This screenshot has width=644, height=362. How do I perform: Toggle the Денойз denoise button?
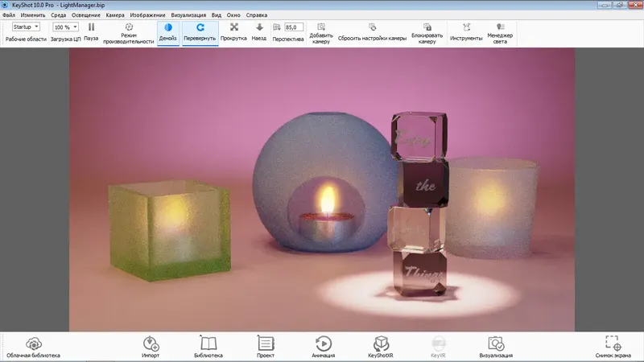tap(168, 32)
